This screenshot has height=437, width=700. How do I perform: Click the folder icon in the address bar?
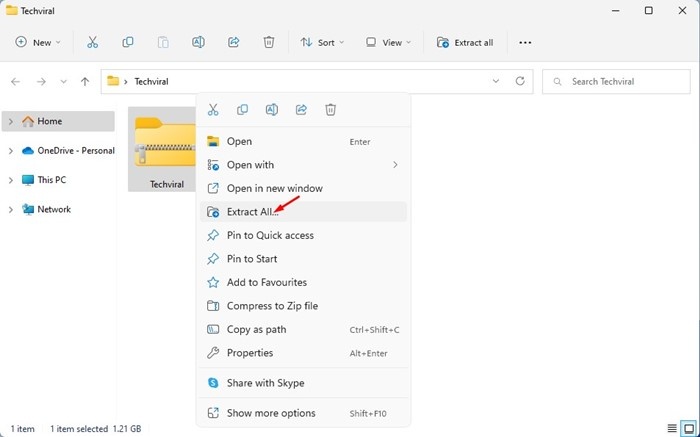(113, 81)
